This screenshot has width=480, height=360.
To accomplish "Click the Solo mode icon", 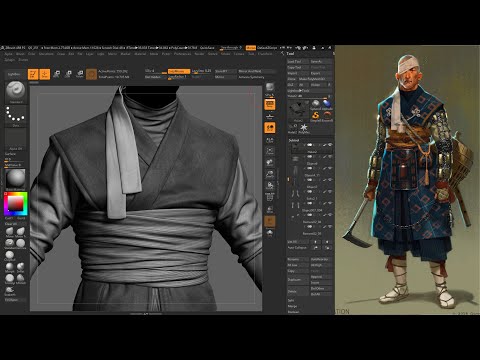I will (270, 233).
